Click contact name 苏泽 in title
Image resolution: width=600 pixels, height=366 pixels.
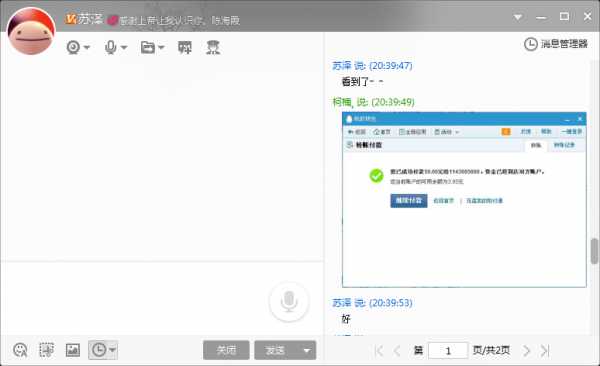[x=91, y=19]
